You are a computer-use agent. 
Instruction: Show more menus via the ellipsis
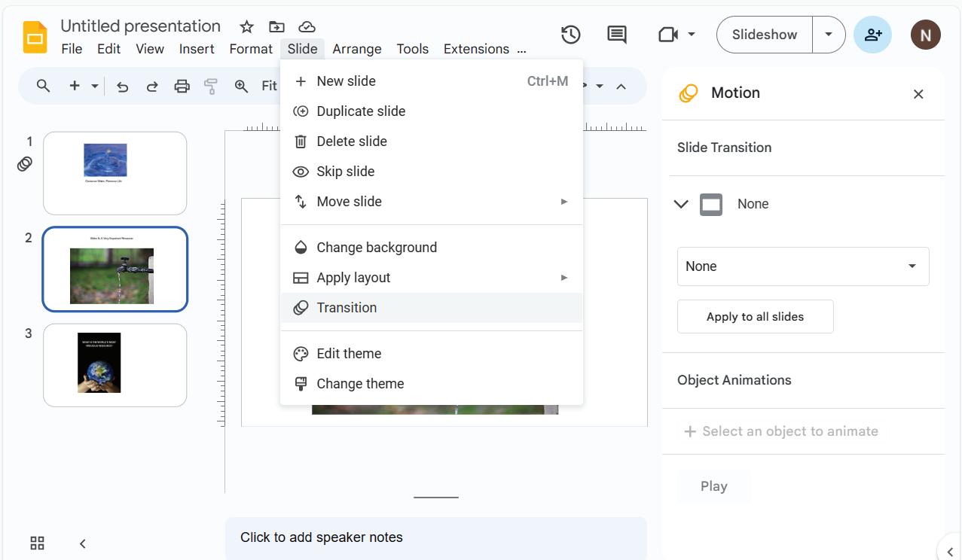pyautogui.click(x=522, y=50)
